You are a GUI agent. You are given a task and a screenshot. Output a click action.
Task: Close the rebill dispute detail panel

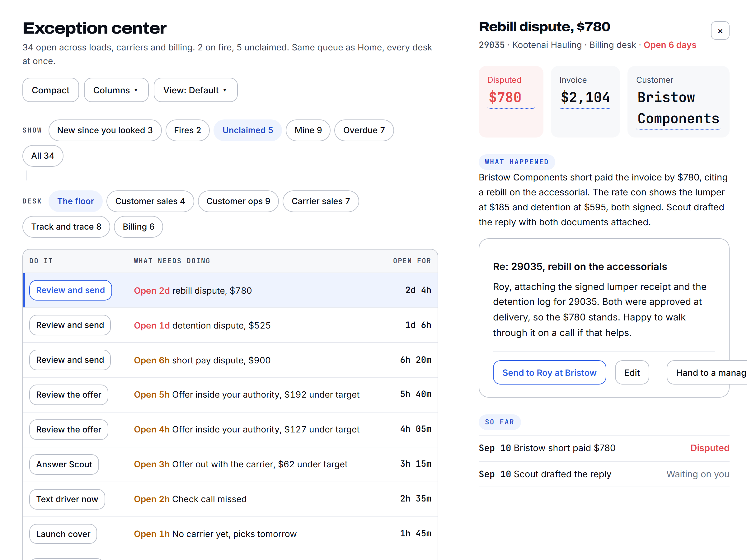click(720, 31)
